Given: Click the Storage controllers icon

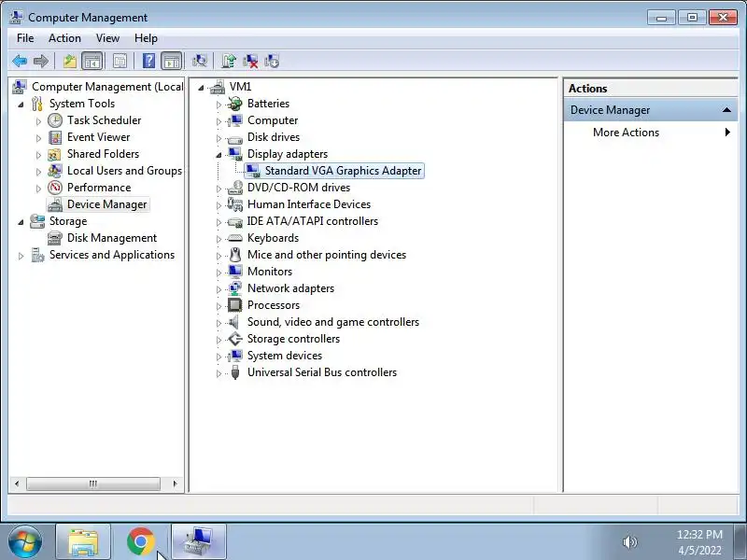Looking at the screenshot, I should pyautogui.click(x=234, y=339).
